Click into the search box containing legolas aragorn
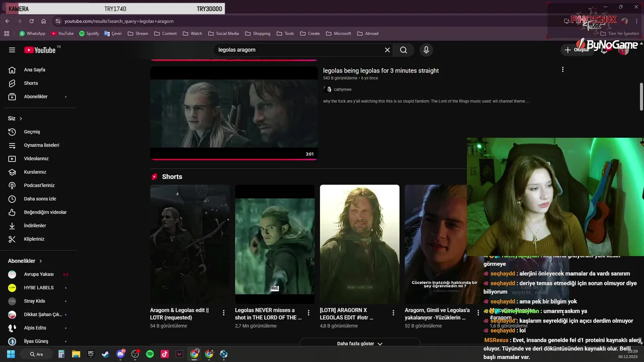This screenshot has height=362, width=644. (x=299, y=50)
